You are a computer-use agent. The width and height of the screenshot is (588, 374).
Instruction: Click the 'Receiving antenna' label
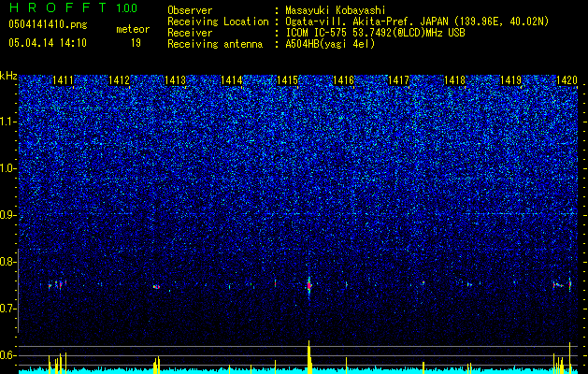pyautogui.click(x=215, y=44)
